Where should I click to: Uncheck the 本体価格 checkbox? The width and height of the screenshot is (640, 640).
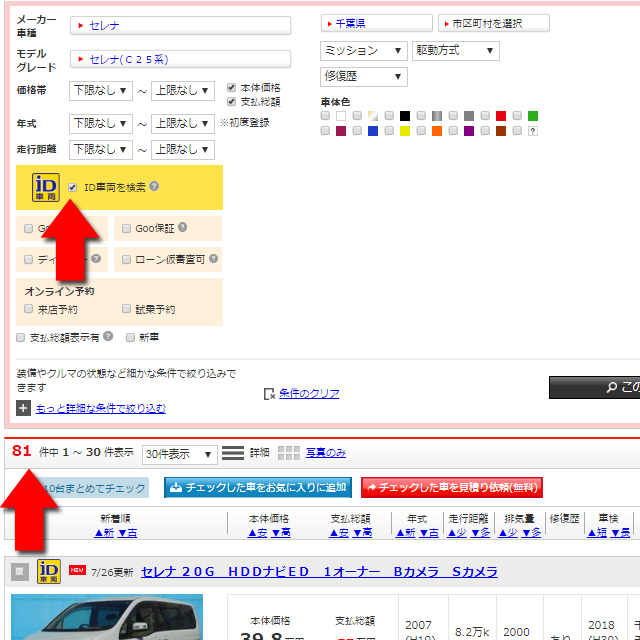[x=231, y=87]
